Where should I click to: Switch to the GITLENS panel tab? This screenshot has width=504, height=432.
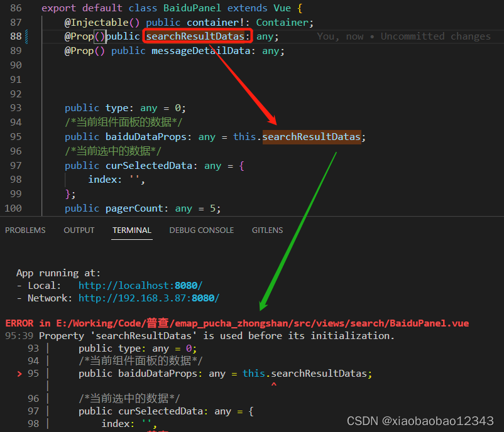tap(267, 230)
